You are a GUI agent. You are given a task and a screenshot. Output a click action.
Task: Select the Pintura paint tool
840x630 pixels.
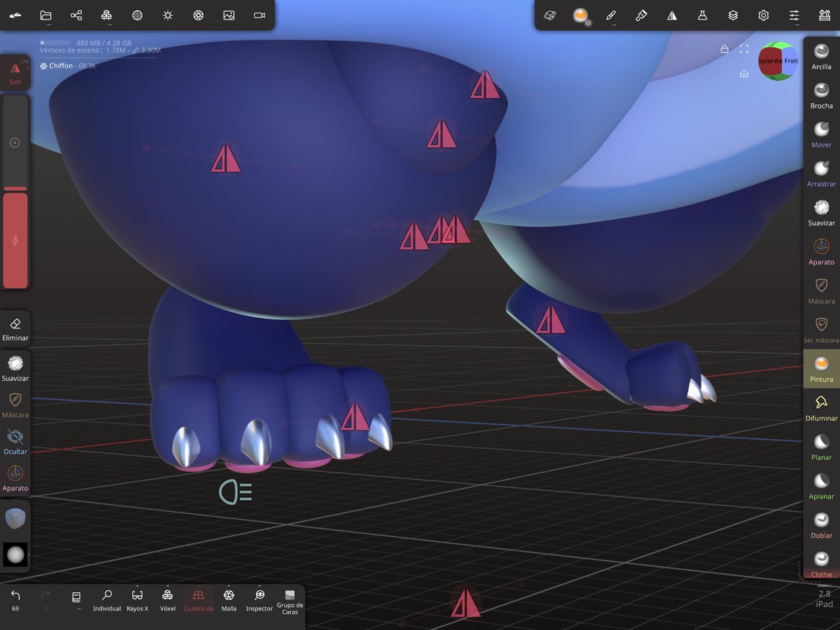pos(822,369)
